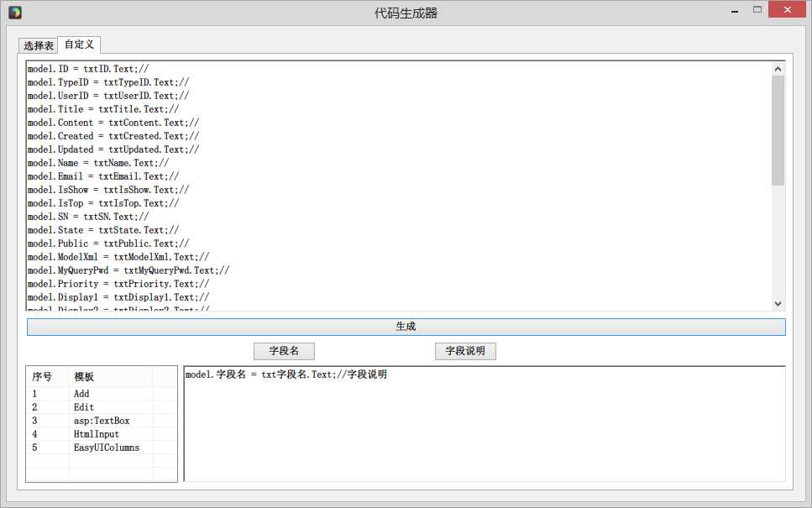Click the app icon in title bar
This screenshot has height=508, width=812.
tap(15, 12)
